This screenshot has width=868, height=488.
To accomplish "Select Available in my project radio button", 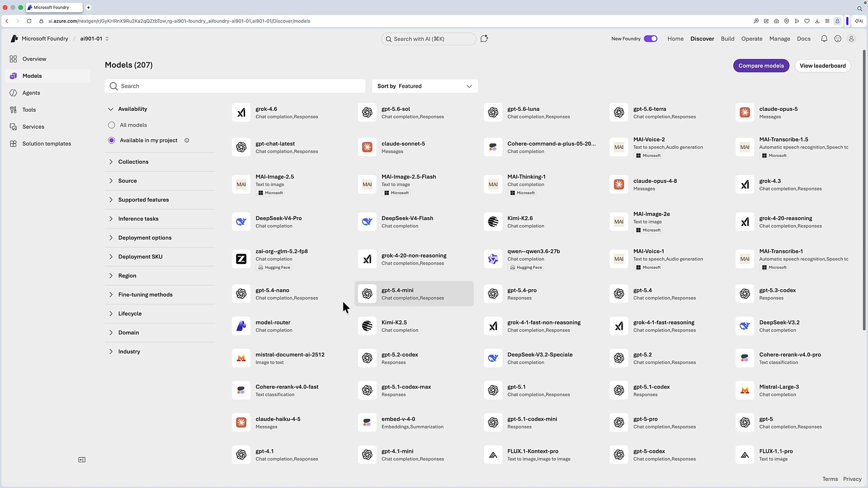I will coord(112,141).
